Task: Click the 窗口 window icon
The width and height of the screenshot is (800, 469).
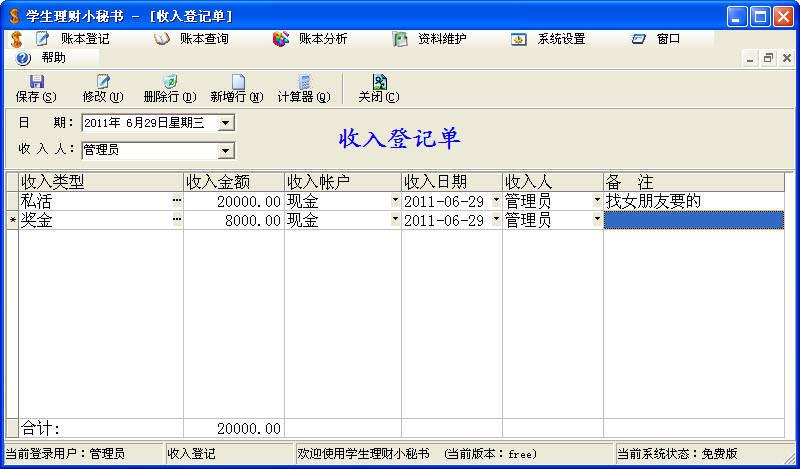Action: (x=638, y=39)
